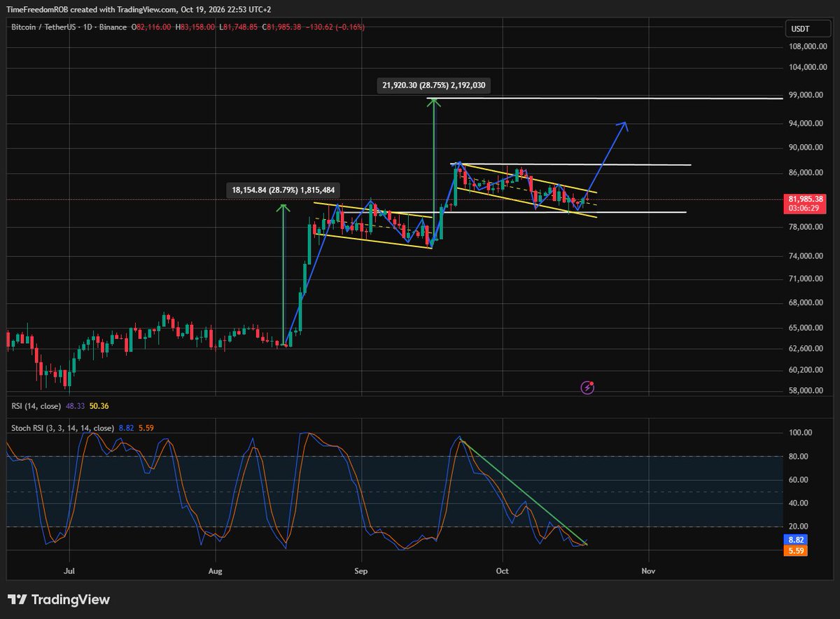Click the 71,000.00 price axis label
Image resolution: width=840 pixels, height=619 pixels.
(x=807, y=279)
